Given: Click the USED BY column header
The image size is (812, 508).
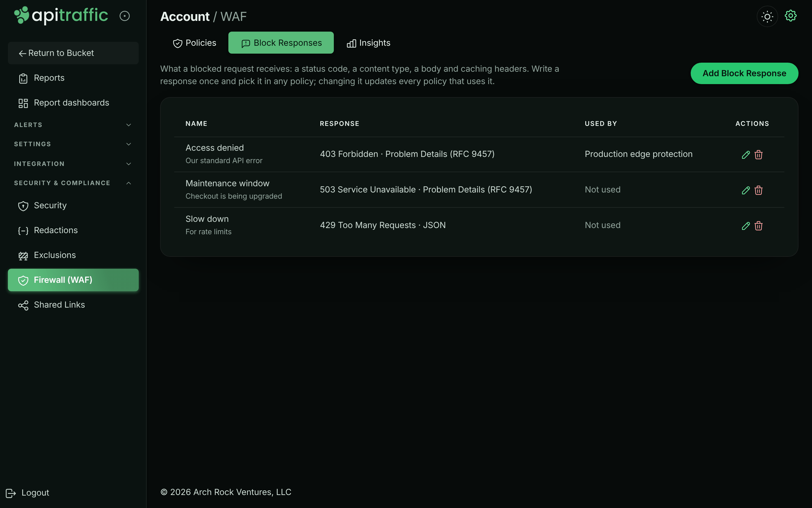Looking at the screenshot, I should [601, 124].
